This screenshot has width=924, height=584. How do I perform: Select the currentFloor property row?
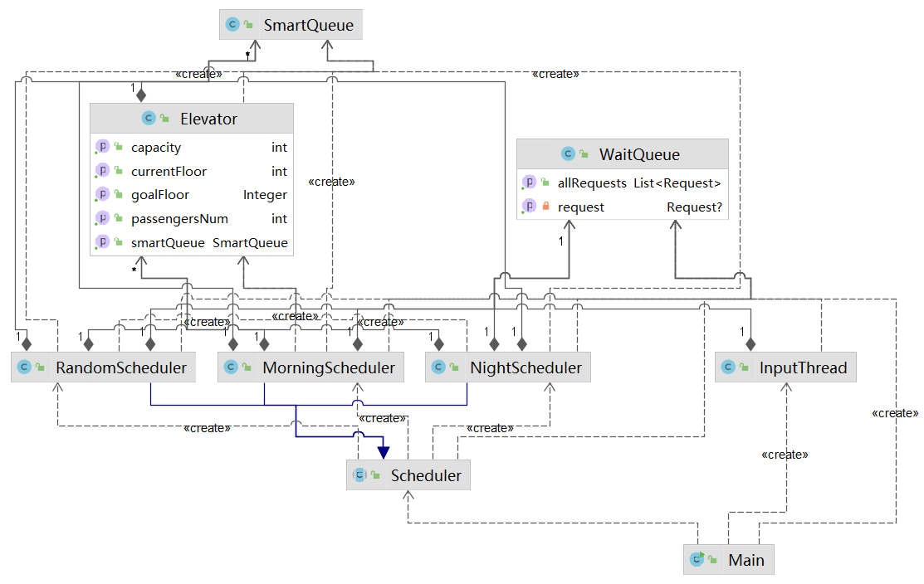click(192, 171)
